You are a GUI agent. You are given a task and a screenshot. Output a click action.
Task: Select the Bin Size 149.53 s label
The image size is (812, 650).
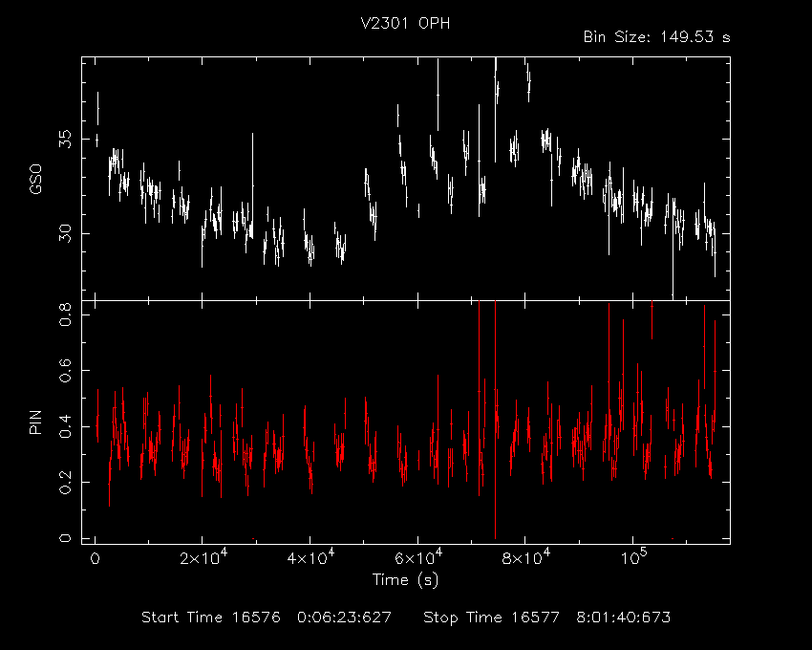(x=656, y=37)
